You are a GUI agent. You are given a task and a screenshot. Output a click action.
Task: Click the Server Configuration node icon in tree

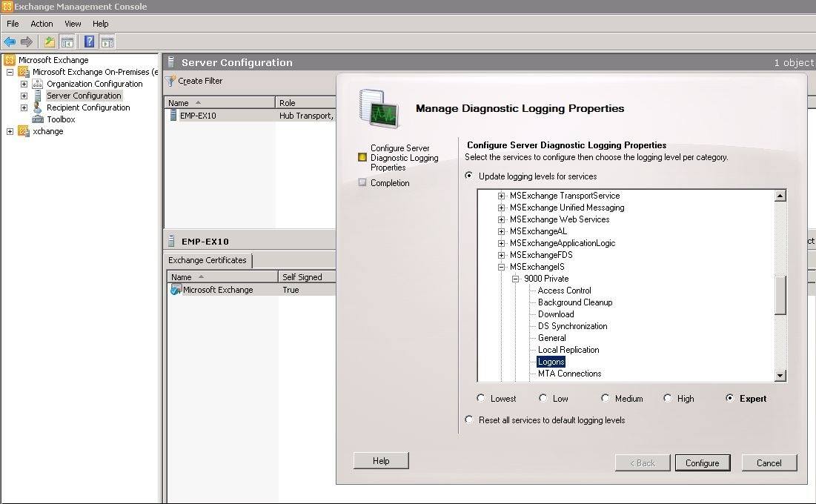coord(38,96)
